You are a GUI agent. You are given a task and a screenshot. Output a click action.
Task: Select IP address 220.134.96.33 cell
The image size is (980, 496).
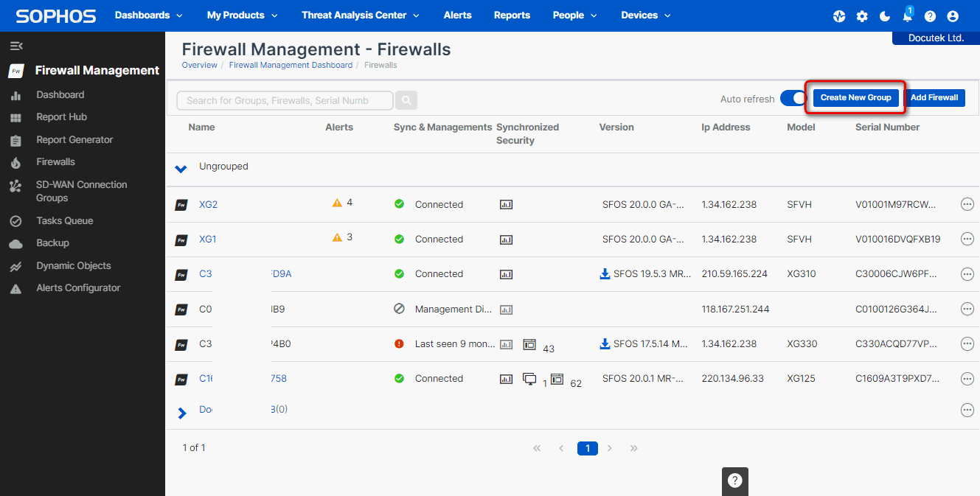733,379
